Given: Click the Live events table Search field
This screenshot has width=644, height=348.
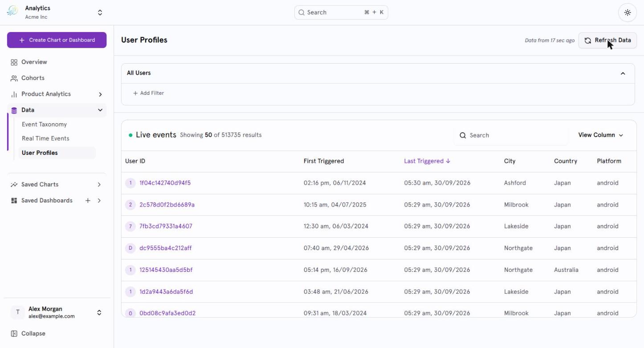Looking at the screenshot, I should (511, 135).
